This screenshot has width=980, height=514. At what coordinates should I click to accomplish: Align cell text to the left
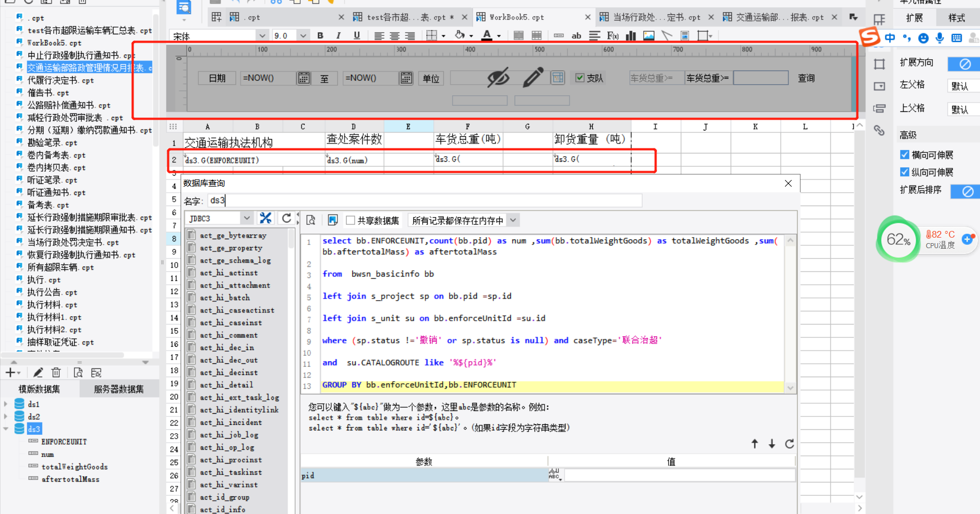point(379,36)
